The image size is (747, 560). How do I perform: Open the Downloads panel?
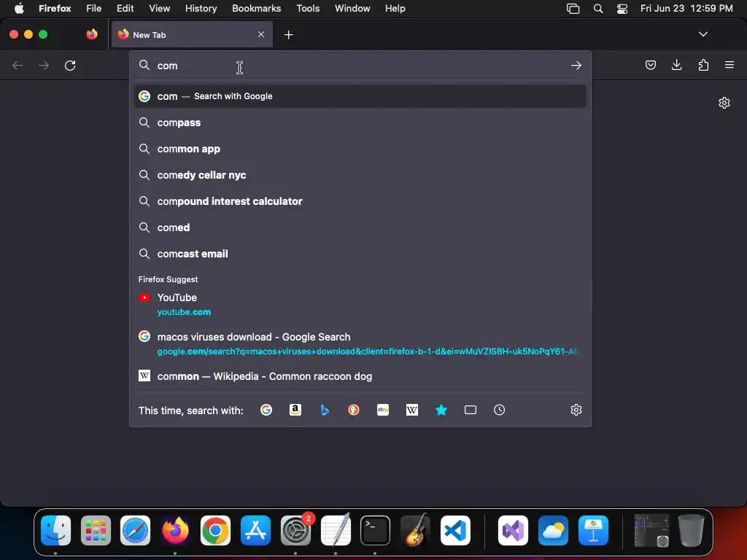point(676,65)
